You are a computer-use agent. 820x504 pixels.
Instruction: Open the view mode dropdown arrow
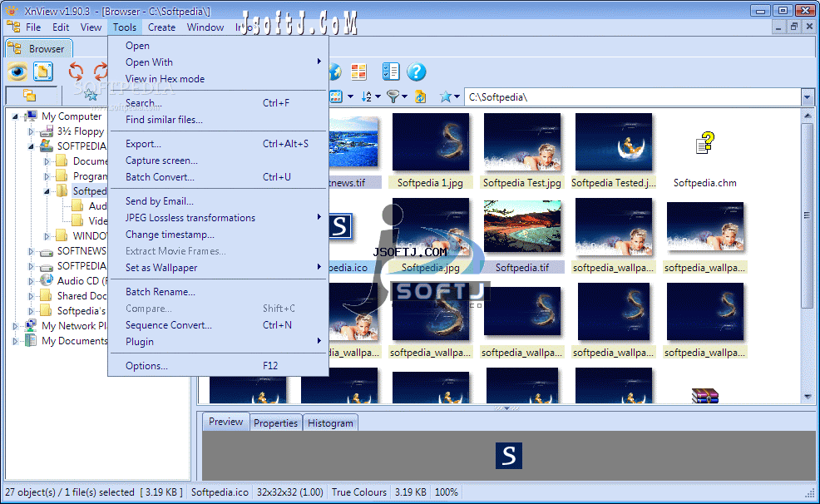(x=350, y=96)
